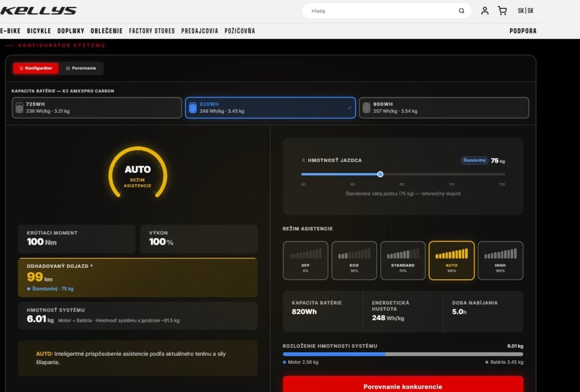Image resolution: width=580 pixels, height=392 pixels.
Task: Click the KONFIGURÁTOR SYSTÉMU heading
Action: pyautogui.click(x=62, y=45)
